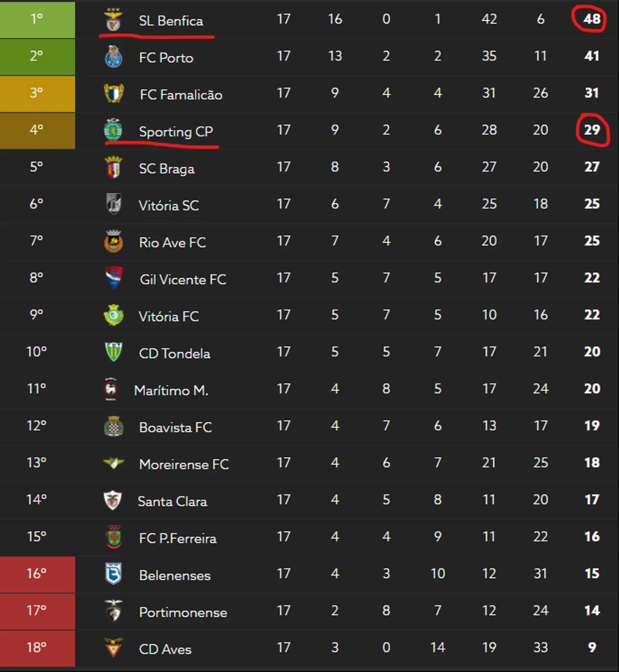The height and width of the screenshot is (672, 619).
Task: Click the SC Braga club crest
Action: [x=113, y=167]
